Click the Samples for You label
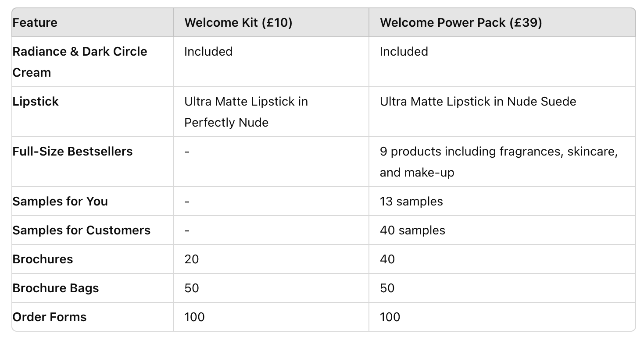 click(60, 202)
